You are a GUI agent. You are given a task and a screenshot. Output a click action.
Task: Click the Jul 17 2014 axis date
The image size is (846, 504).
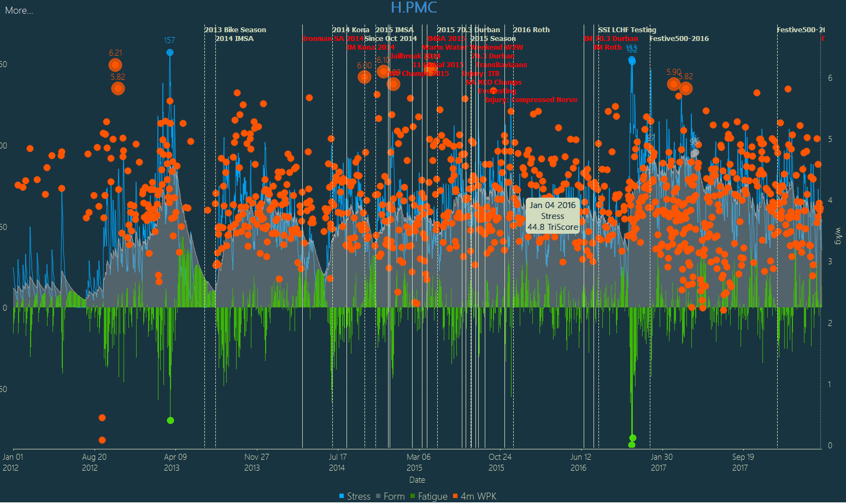point(337,462)
